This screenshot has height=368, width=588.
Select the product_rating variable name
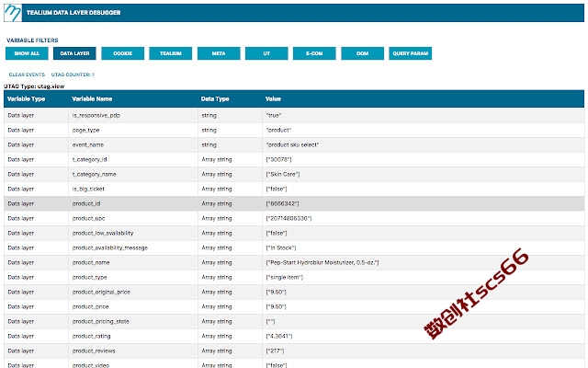coord(92,336)
